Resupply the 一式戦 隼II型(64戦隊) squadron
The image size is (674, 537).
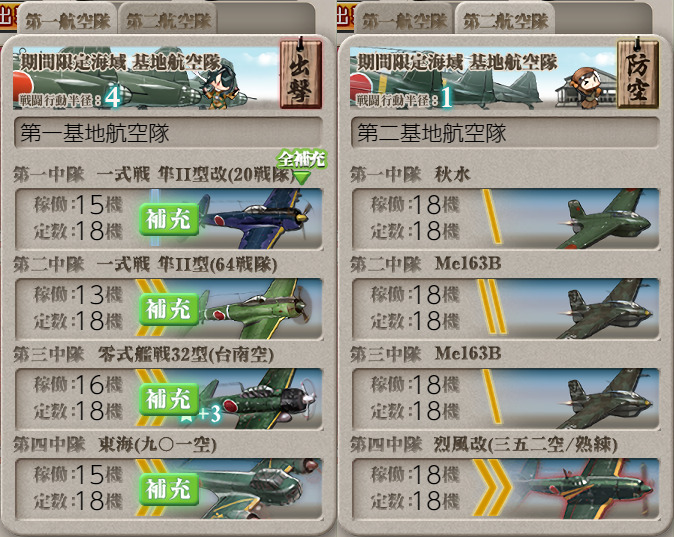click(169, 309)
